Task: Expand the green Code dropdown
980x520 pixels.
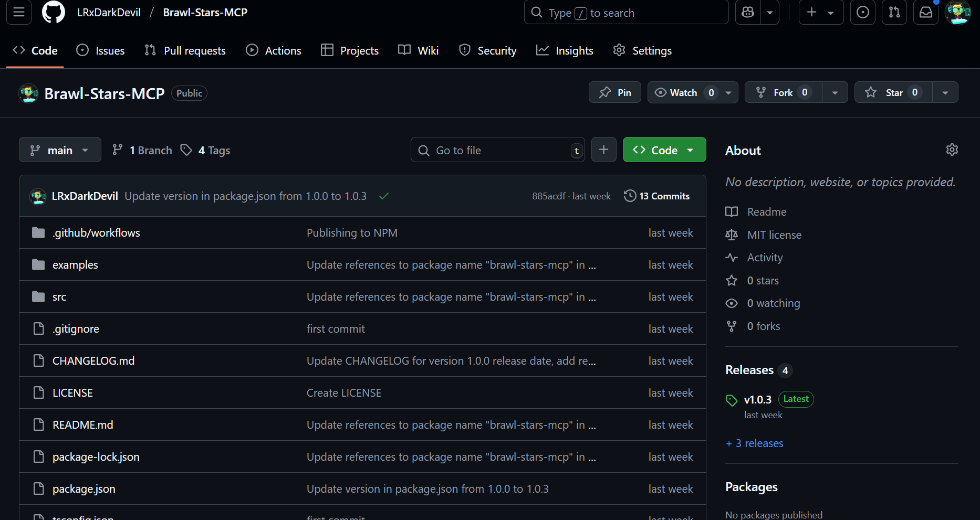Action: [x=664, y=150]
